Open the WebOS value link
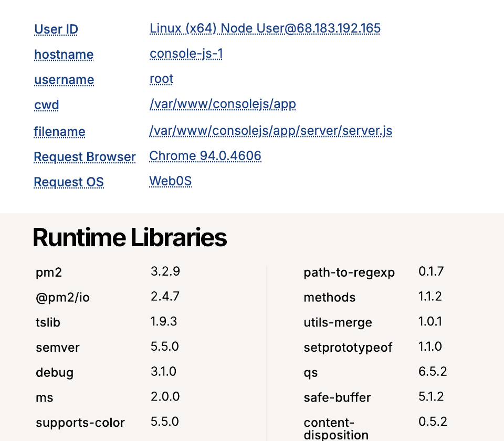Screen dimensions: 504x441 pos(170,181)
